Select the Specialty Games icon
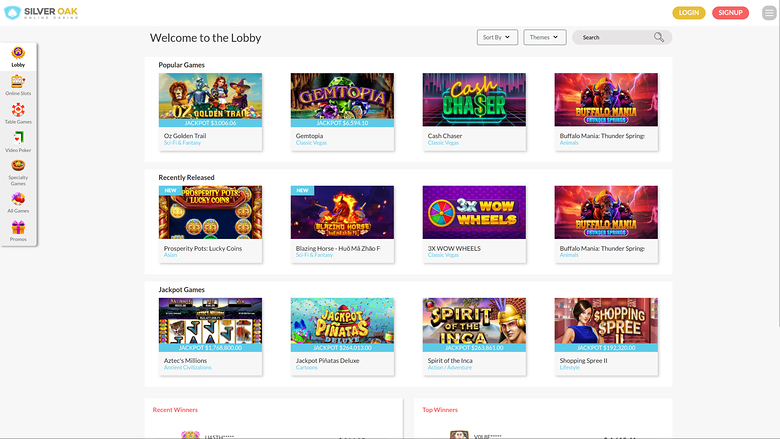780x439 pixels. point(18,166)
